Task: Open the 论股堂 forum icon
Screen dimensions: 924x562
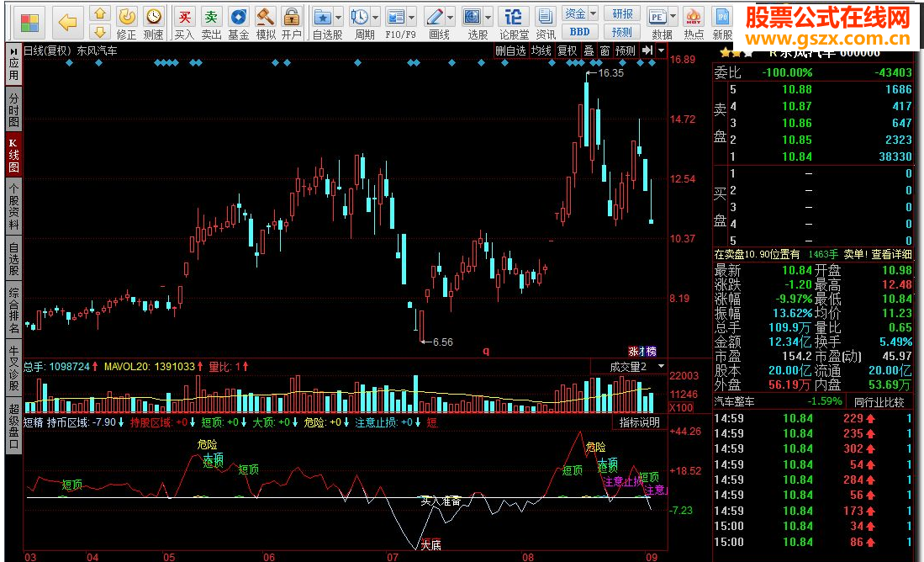Action: tap(513, 17)
